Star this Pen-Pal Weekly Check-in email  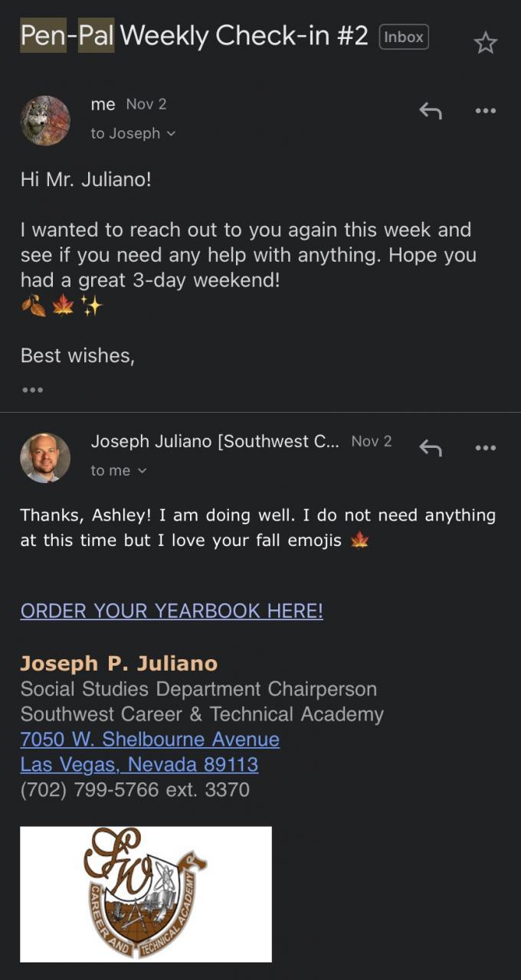(x=485, y=43)
